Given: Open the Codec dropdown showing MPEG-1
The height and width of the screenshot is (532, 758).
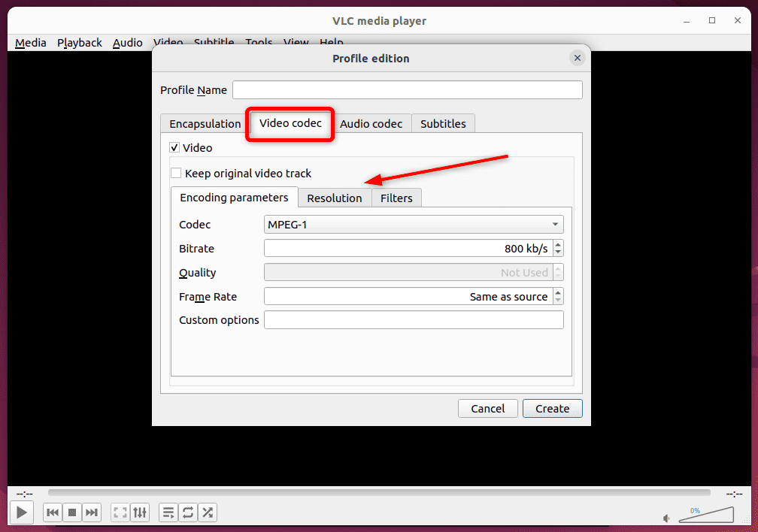Looking at the screenshot, I should coord(414,224).
